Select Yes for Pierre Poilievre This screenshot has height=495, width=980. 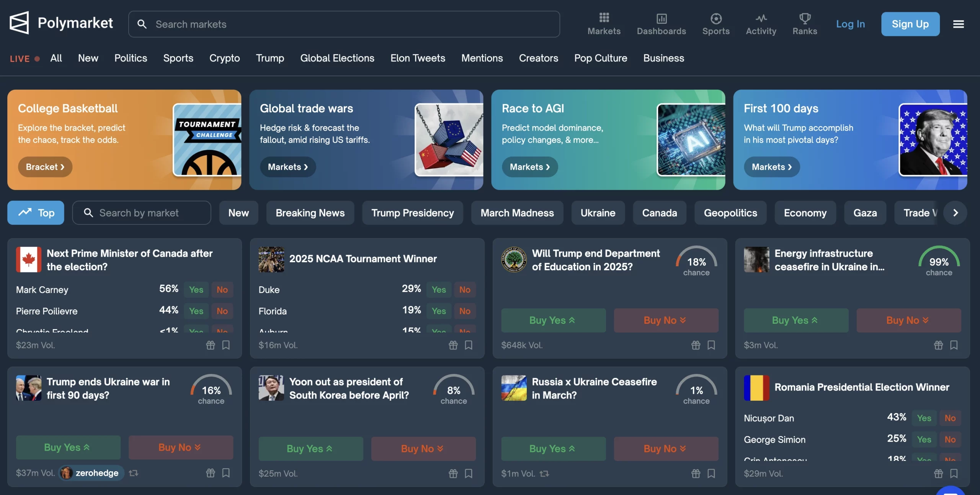[196, 311]
